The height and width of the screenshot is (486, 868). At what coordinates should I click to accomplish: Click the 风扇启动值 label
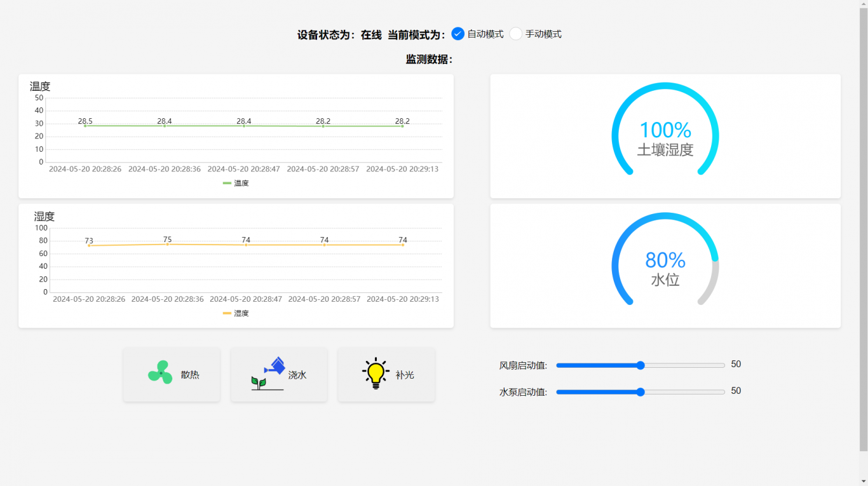point(524,365)
